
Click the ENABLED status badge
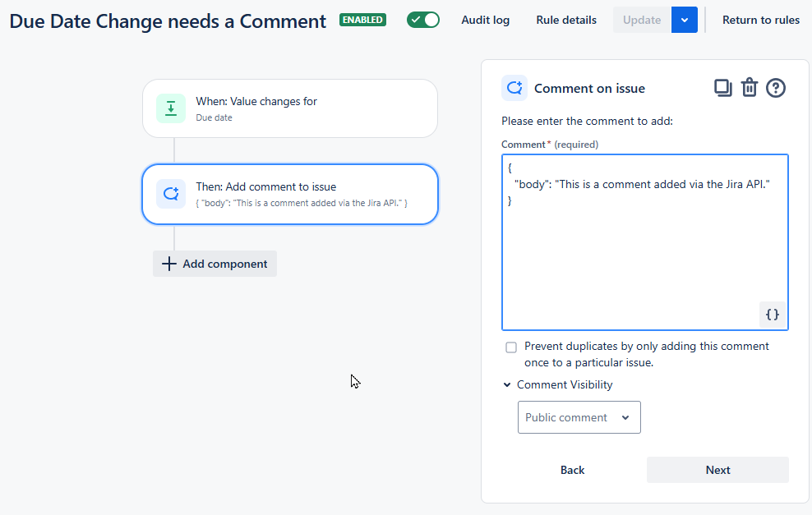362,21
